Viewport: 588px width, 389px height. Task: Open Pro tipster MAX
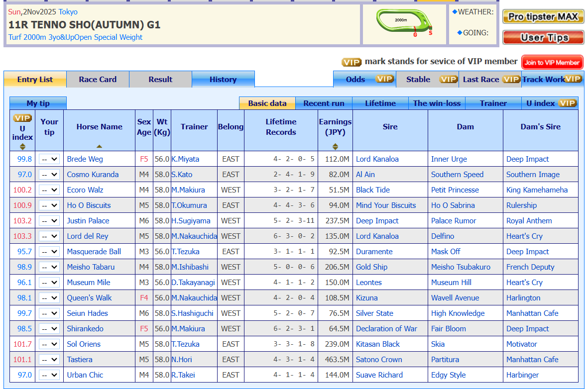(543, 16)
